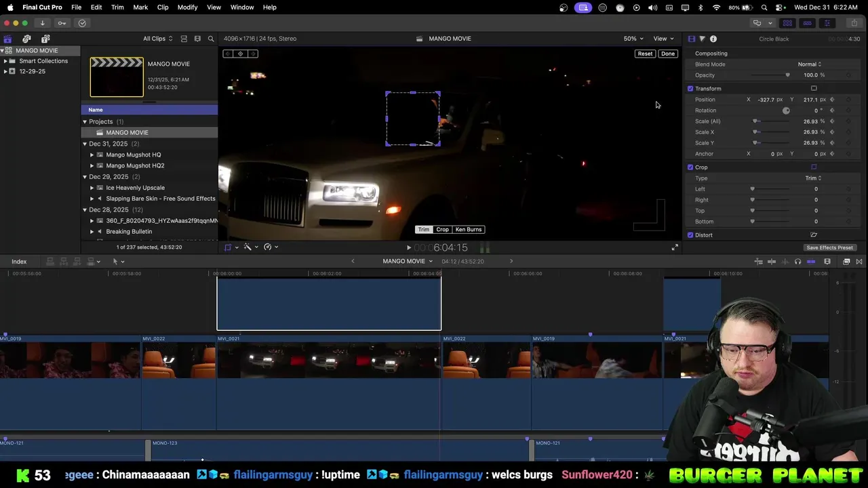Activate Crop onscreen controls icon in inspector
Image resolution: width=868 pixels, height=488 pixels.
(x=814, y=167)
